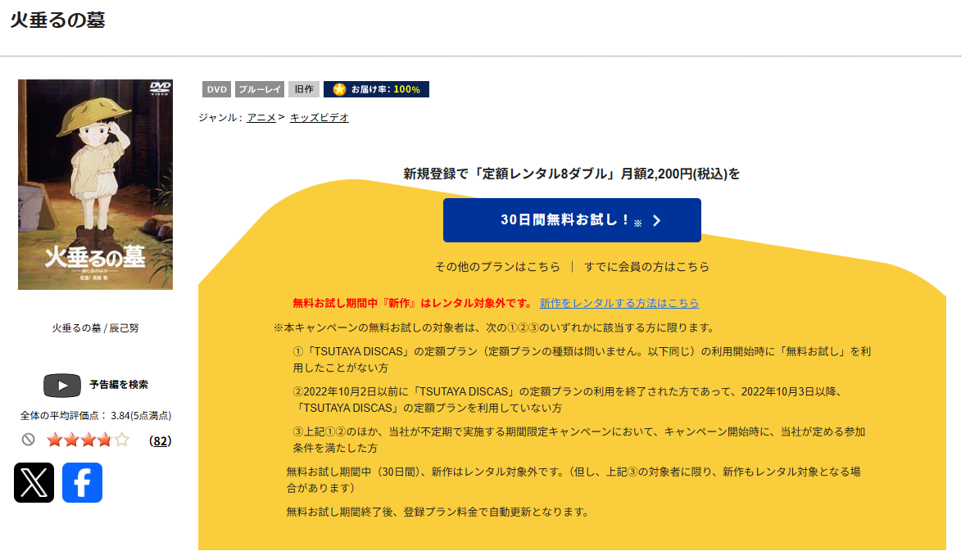Play the 予告編を検索 trailer button
This screenshot has width=961, height=560.
[62, 385]
